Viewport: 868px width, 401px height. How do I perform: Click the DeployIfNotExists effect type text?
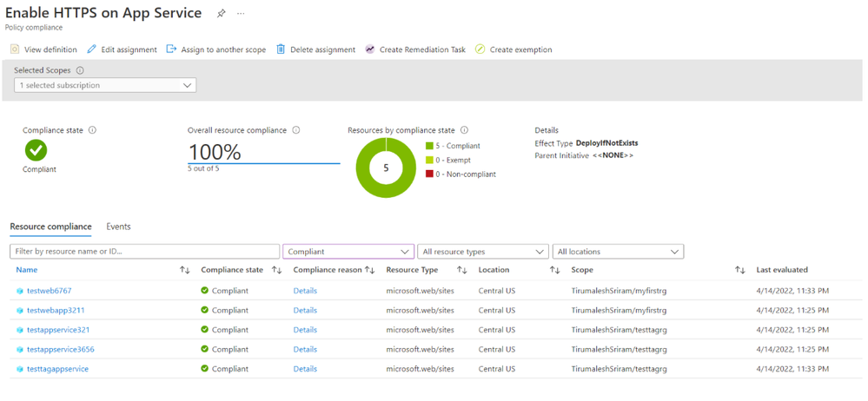606,143
